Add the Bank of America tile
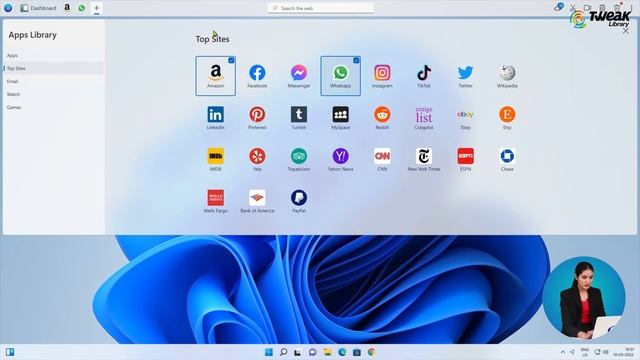Screen dimensions: 640x360 [257, 201]
